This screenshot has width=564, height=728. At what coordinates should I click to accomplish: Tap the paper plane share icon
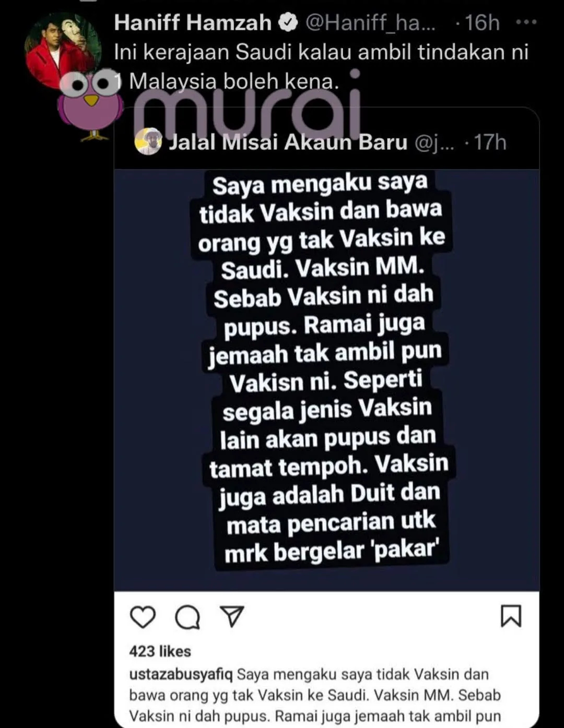pyautogui.click(x=232, y=616)
